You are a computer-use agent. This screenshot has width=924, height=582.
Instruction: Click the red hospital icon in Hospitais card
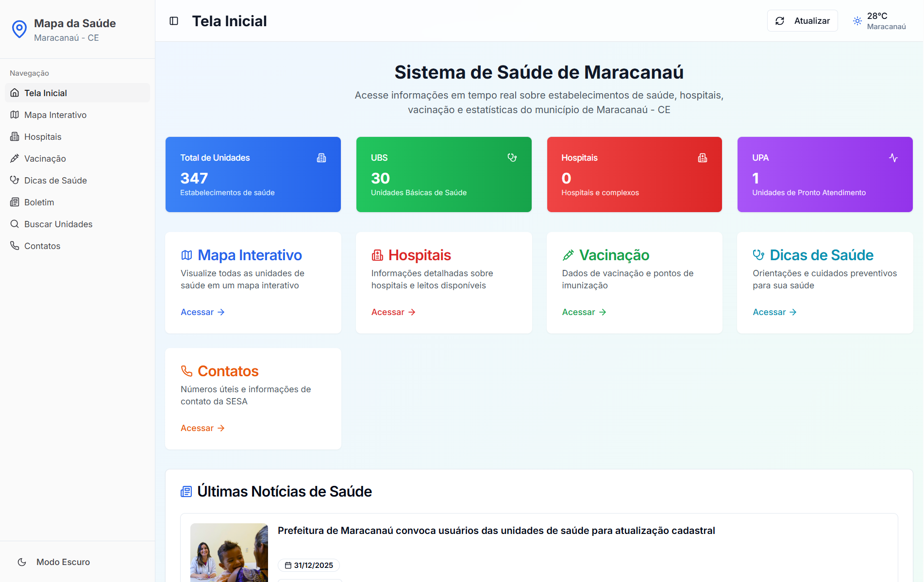377,255
